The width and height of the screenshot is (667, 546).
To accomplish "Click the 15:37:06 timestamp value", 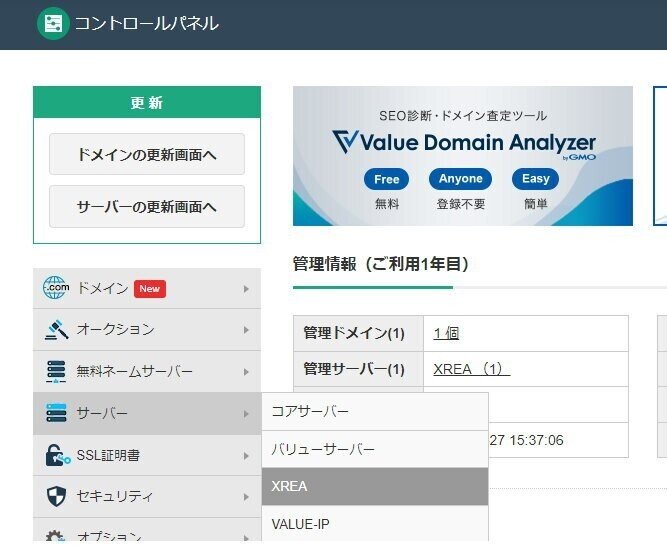I will pos(536,440).
